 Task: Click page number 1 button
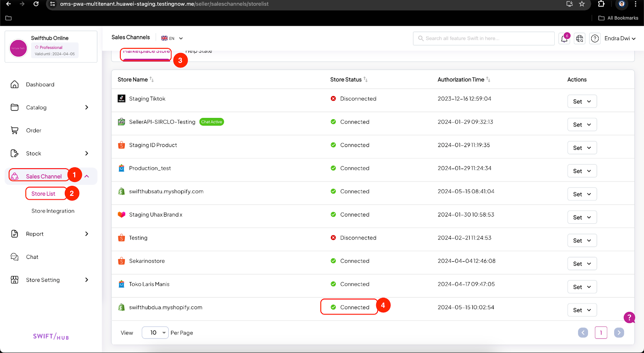pyautogui.click(x=601, y=332)
